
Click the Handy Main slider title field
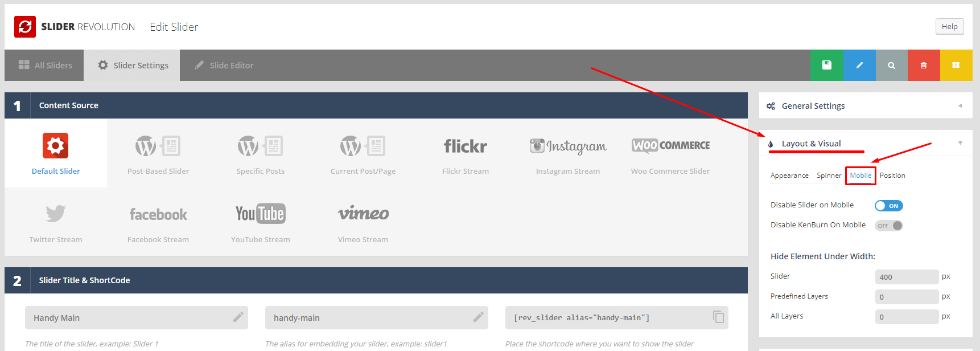pyautogui.click(x=137, y=317)
